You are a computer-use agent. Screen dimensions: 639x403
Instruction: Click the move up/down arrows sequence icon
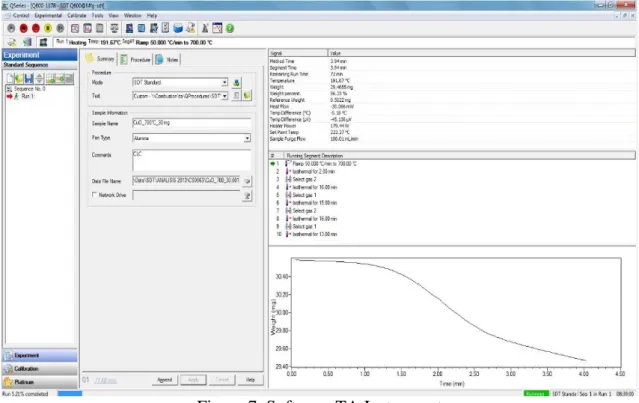pyautogui.click(x=39, y=78)
